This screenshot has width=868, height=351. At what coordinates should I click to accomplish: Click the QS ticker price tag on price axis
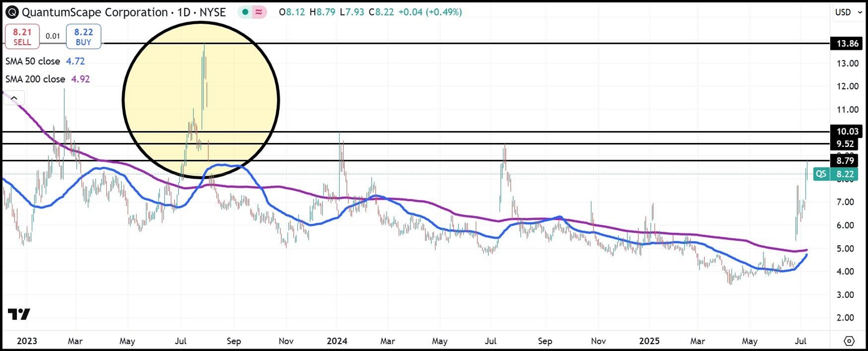tap(821, 174)
